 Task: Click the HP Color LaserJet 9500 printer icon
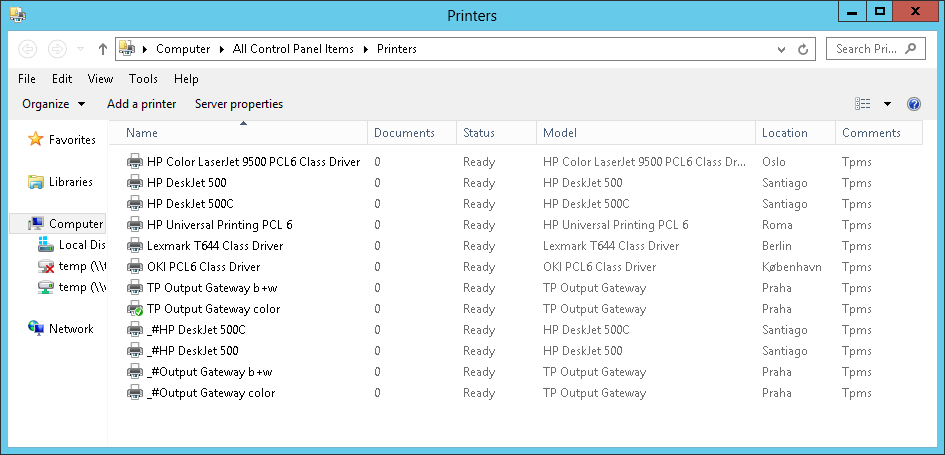point(135,162)
